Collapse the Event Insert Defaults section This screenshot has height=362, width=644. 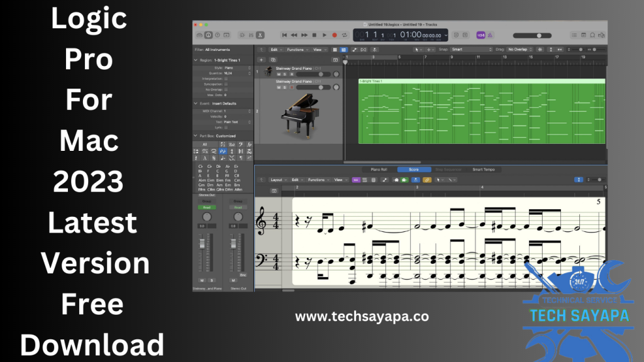[196, 104]
